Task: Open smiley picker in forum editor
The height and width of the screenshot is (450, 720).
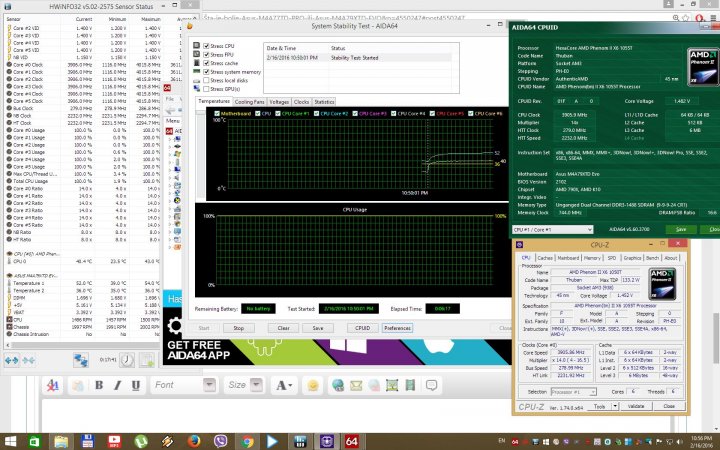Action: [x=313, y=385]
